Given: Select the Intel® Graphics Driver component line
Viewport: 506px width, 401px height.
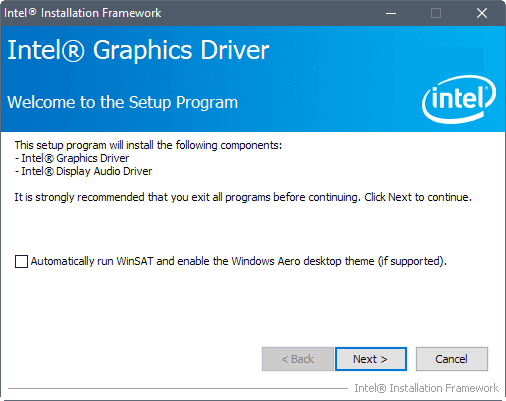Looking at the screenshot, I should pos(72,158).
